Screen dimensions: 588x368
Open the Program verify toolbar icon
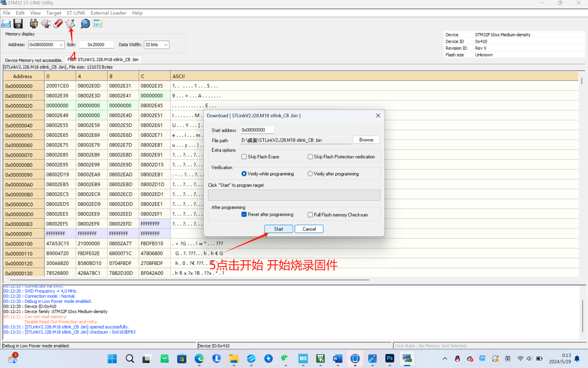click(70, 24)
